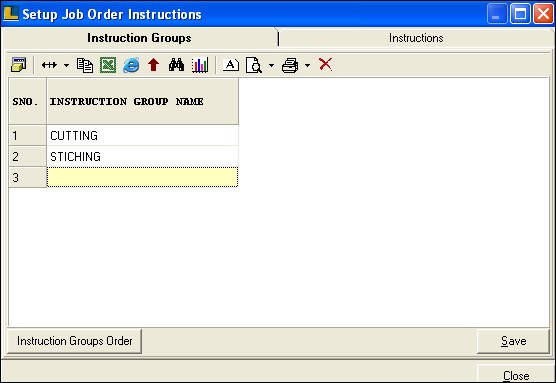Click the column width fit arrows icon
Viewport: 556px width, 383px height.
tap(49, 65)
